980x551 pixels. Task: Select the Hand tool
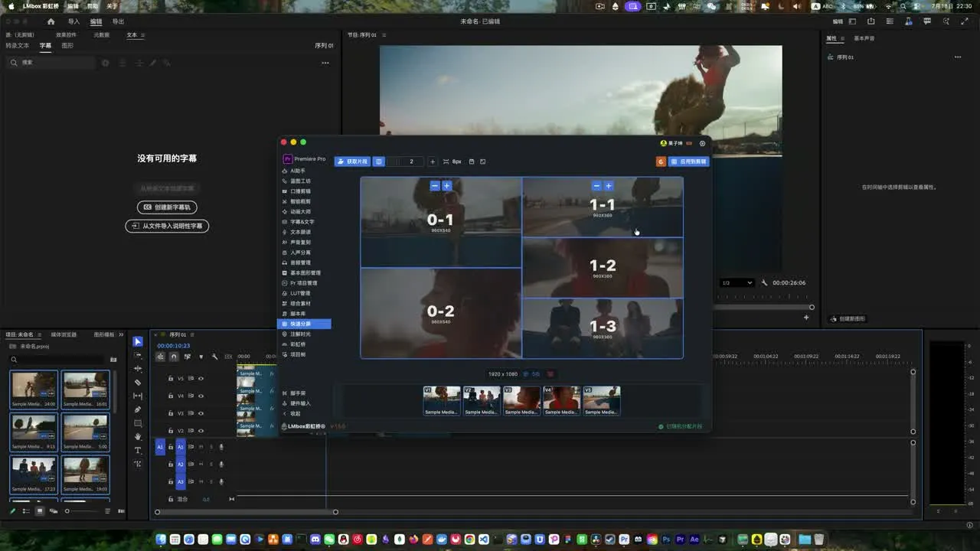[x=138, y=436]
